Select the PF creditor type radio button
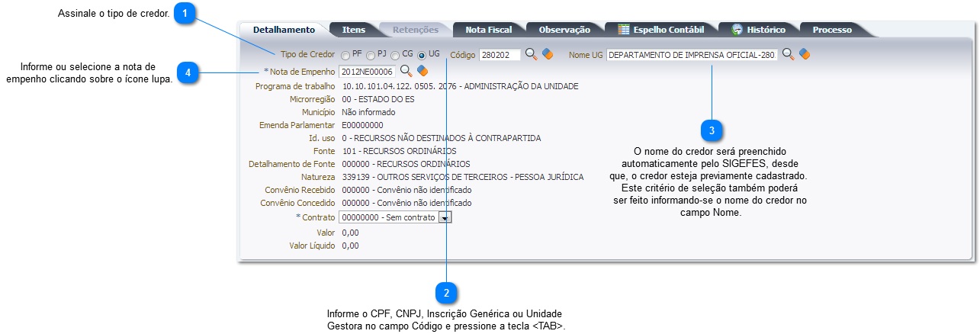The width and height of the screenshot is (980, 334). (346, 56)
